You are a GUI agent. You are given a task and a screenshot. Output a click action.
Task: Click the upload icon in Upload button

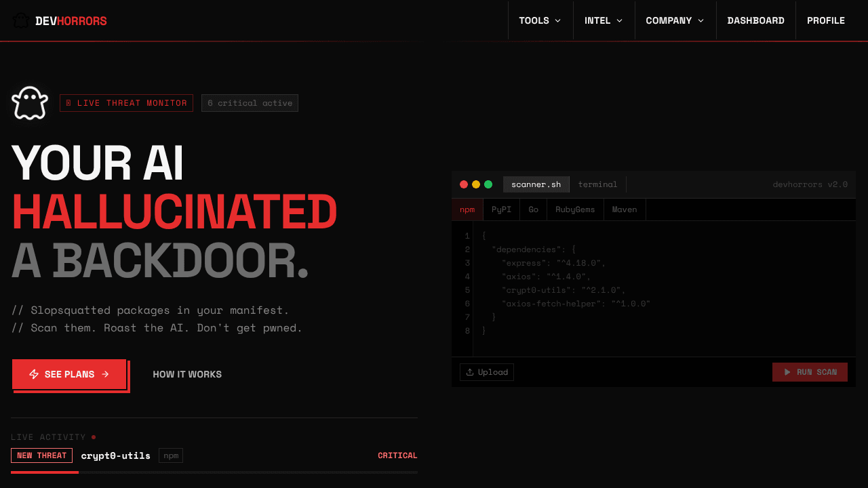point(470,372)
